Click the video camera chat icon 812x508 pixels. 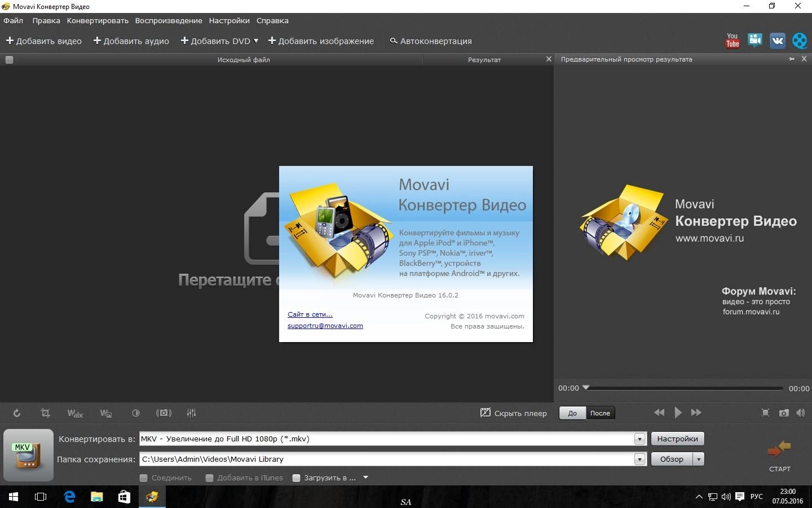coord(755,41)
